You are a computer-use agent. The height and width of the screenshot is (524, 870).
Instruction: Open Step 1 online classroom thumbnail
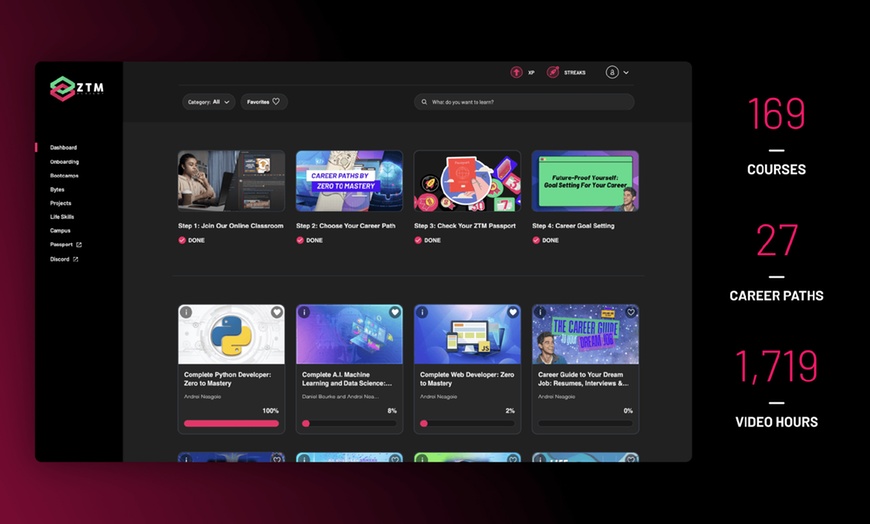point(231,181)
